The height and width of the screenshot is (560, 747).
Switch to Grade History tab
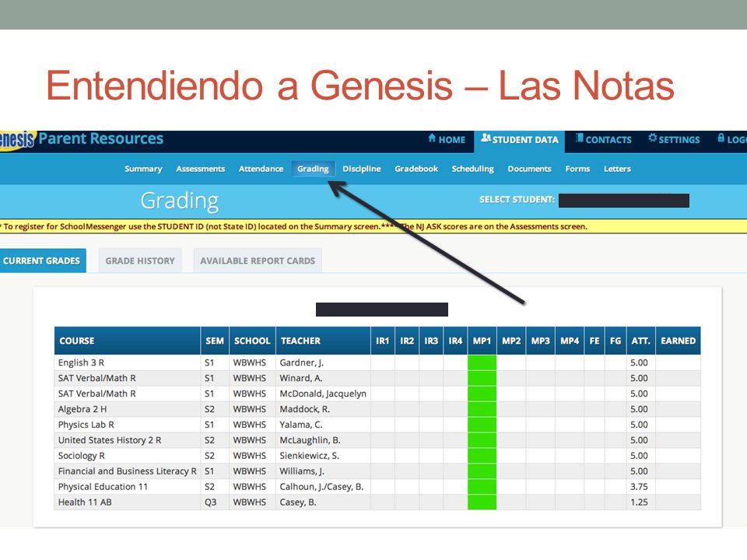coord(140,261)
